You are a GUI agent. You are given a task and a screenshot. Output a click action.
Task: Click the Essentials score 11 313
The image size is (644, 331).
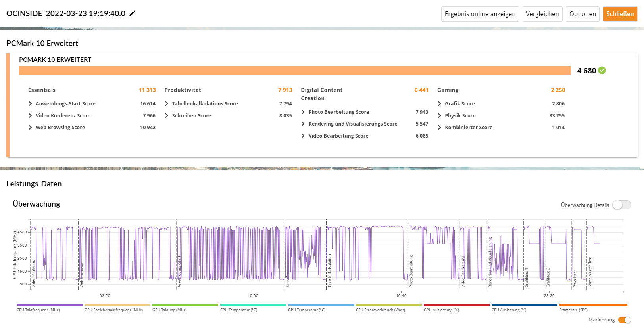147,90
